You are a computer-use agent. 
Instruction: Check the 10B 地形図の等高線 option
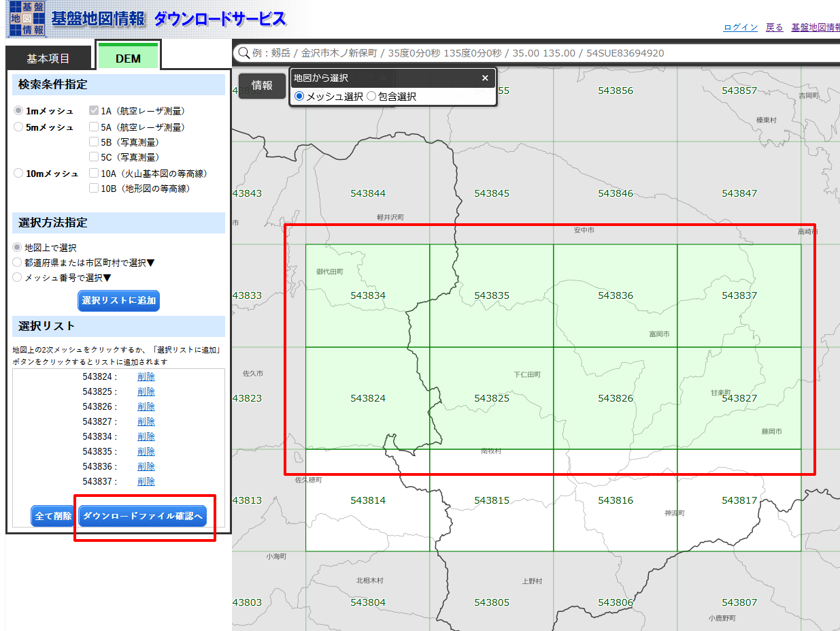(x=94, y=189)
